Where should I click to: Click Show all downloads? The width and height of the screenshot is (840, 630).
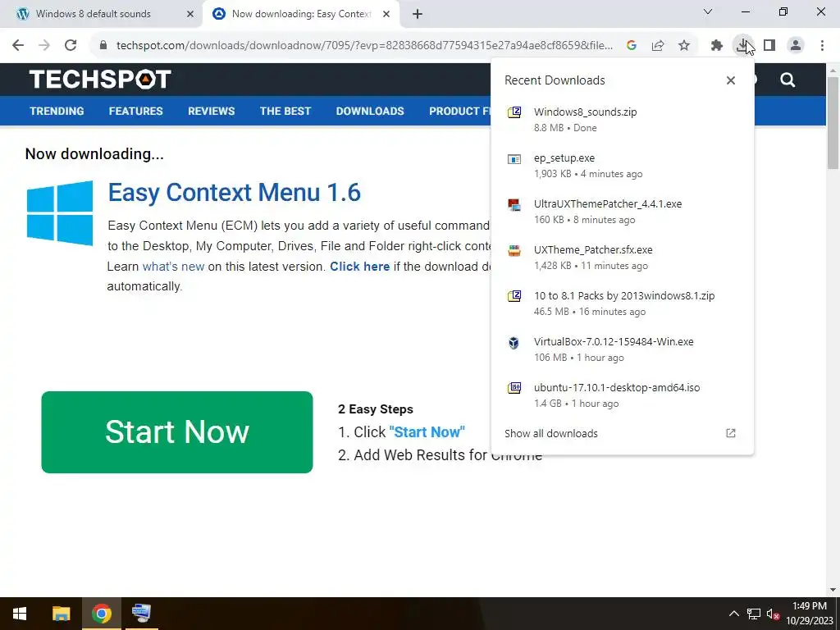[550, 433]
